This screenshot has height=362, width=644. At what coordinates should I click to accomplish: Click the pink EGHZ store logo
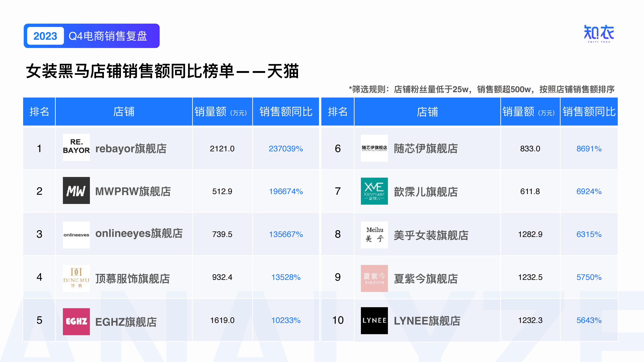[76, 322]
